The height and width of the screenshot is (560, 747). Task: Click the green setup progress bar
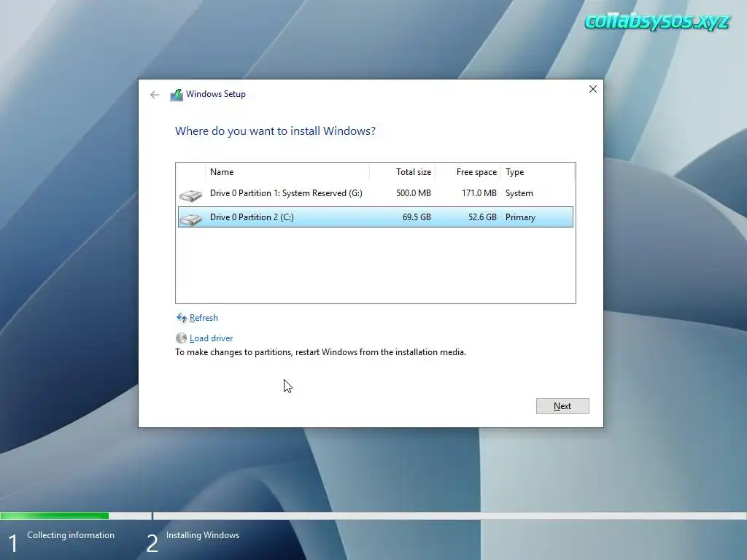click(54, 516)
